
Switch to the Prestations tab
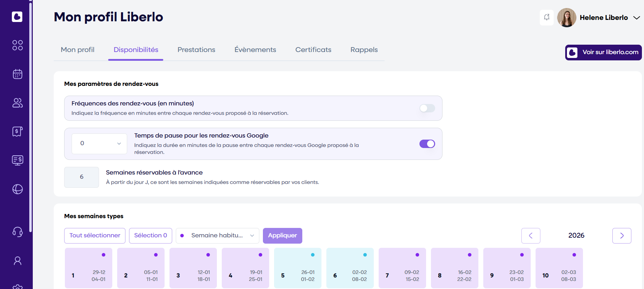pyautogui.click(x=196, y=50)
